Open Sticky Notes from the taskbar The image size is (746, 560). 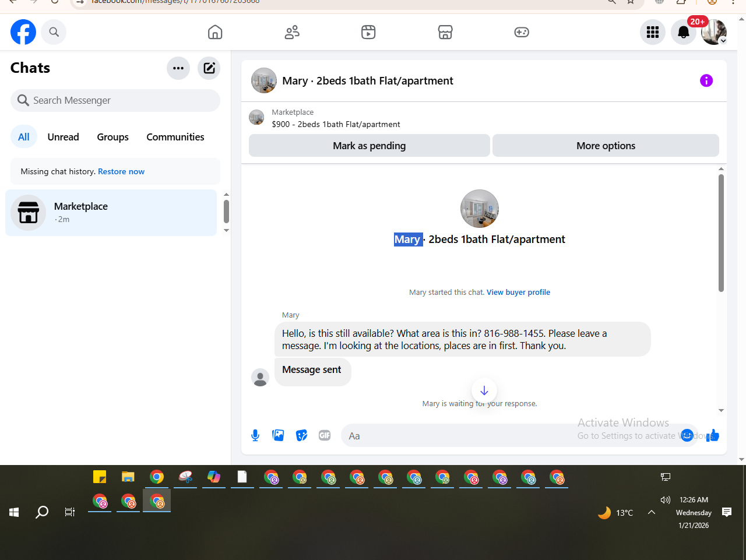(x=100, y=477)
